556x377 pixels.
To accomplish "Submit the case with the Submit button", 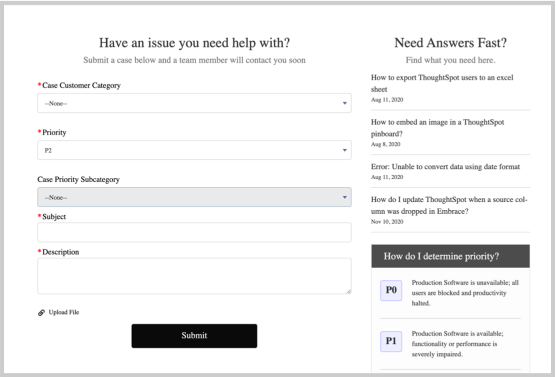I will click(x=194, y=336).
